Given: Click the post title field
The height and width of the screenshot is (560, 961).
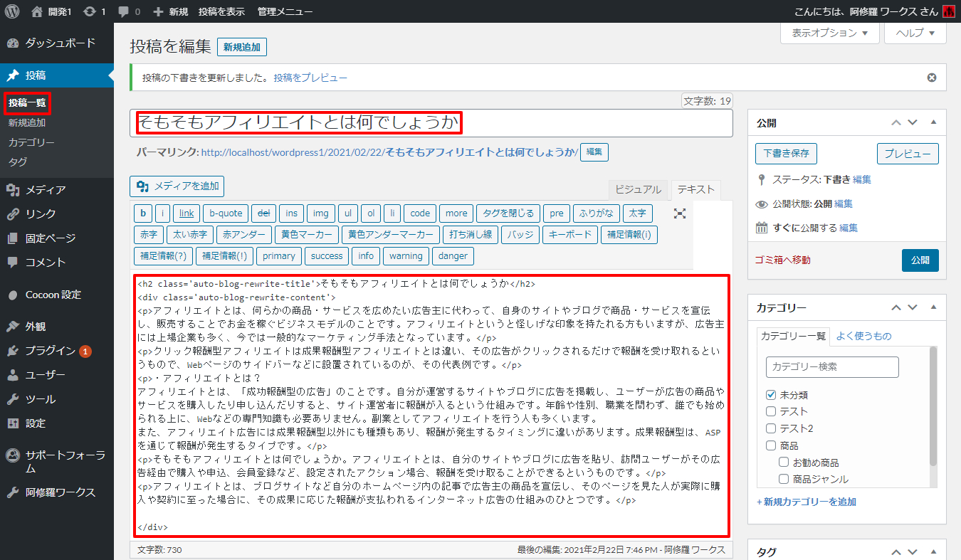Looking at the screenshot, I should click(x=431, y=123).
